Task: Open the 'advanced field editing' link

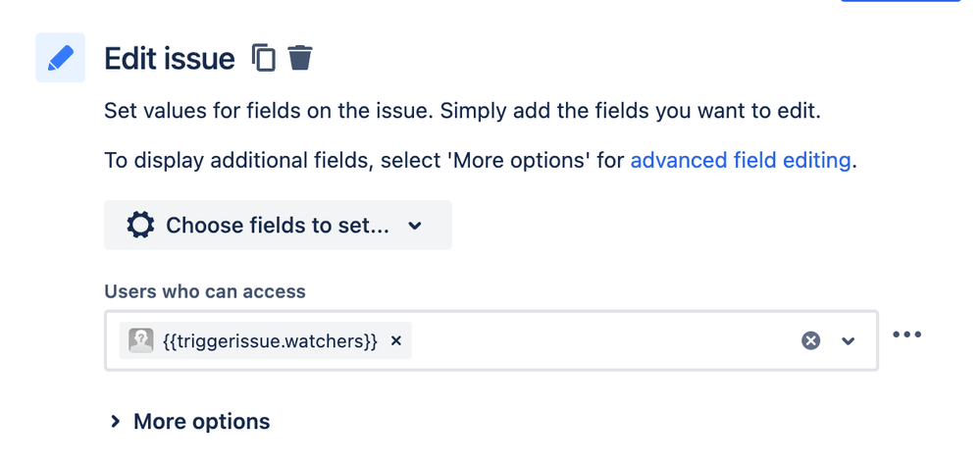Action: (x=741, y=161)
